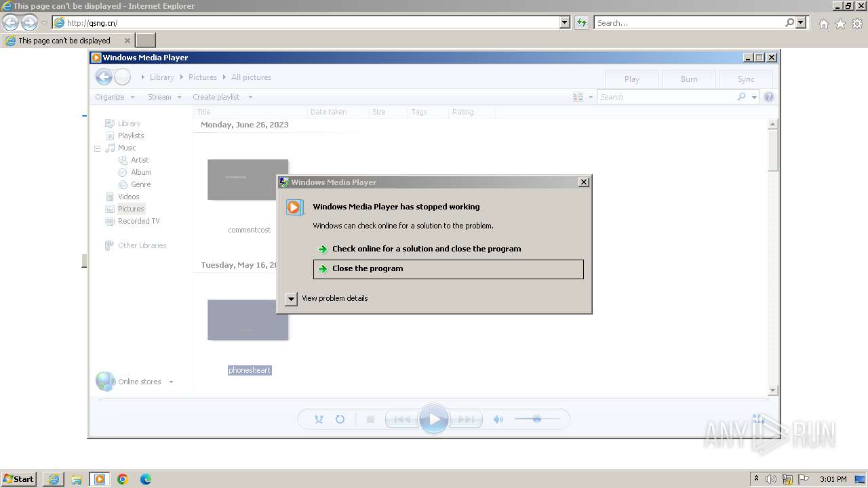868x488 pixels.
Task: Select Artist under Music
Action: click(140, 160)
